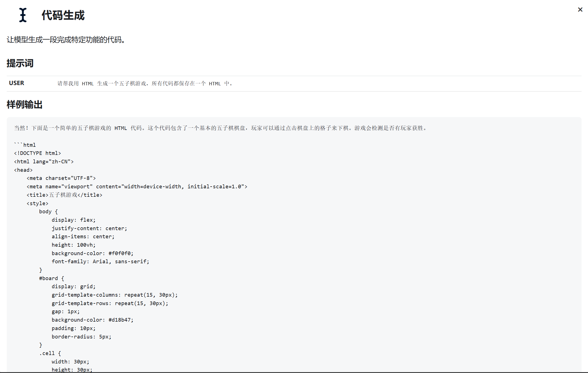This screenshot has width=588, height=373.
Task: Click the intro paragraph starting with 当然
Action: (220, 128)
